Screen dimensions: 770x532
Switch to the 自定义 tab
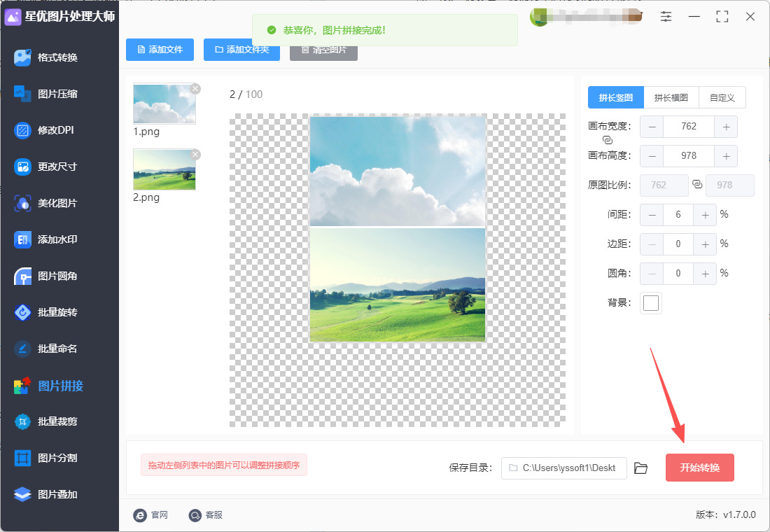722,98
